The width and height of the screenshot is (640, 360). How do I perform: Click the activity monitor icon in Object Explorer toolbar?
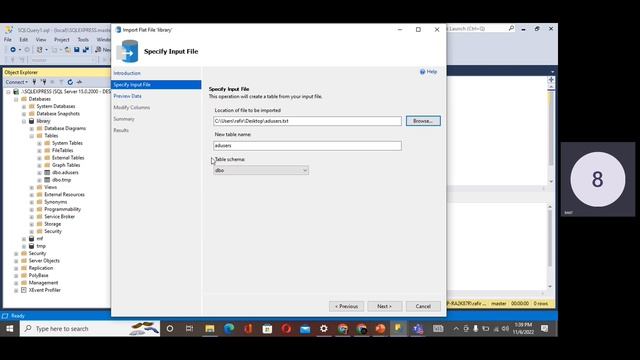point(79,82)
